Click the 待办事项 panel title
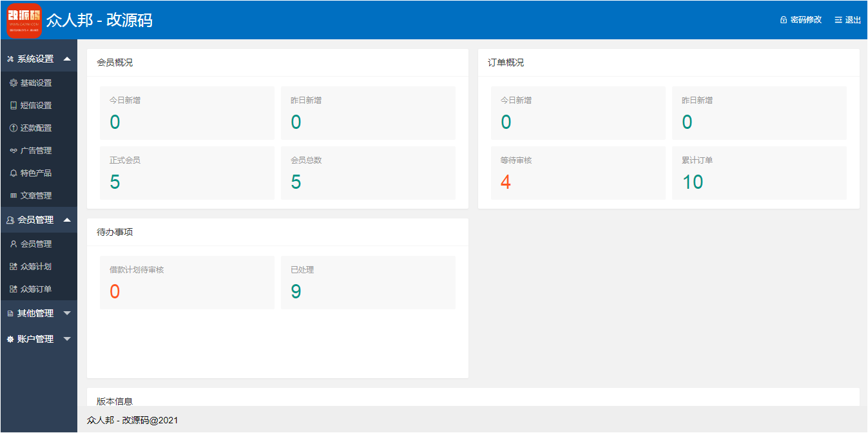This screenshot has height=433, width=868. pyautogui.click(x=115, y=232)
